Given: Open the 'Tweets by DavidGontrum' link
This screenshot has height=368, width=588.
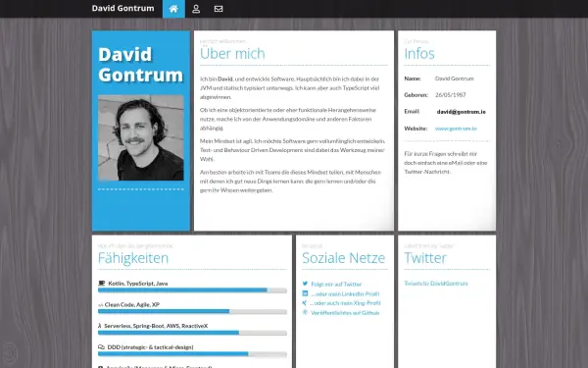Looking at the screenshot, I should [436, 284].
